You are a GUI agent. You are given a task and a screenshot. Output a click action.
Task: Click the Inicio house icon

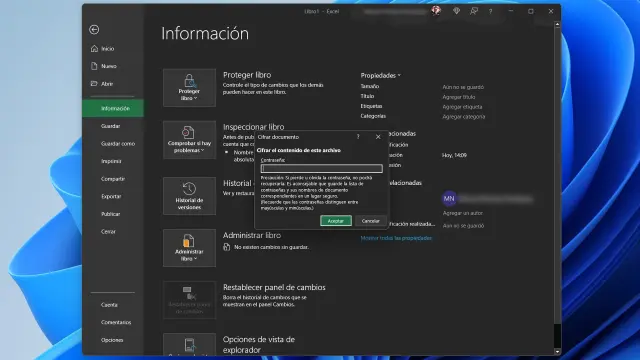[x=94, y=49]
